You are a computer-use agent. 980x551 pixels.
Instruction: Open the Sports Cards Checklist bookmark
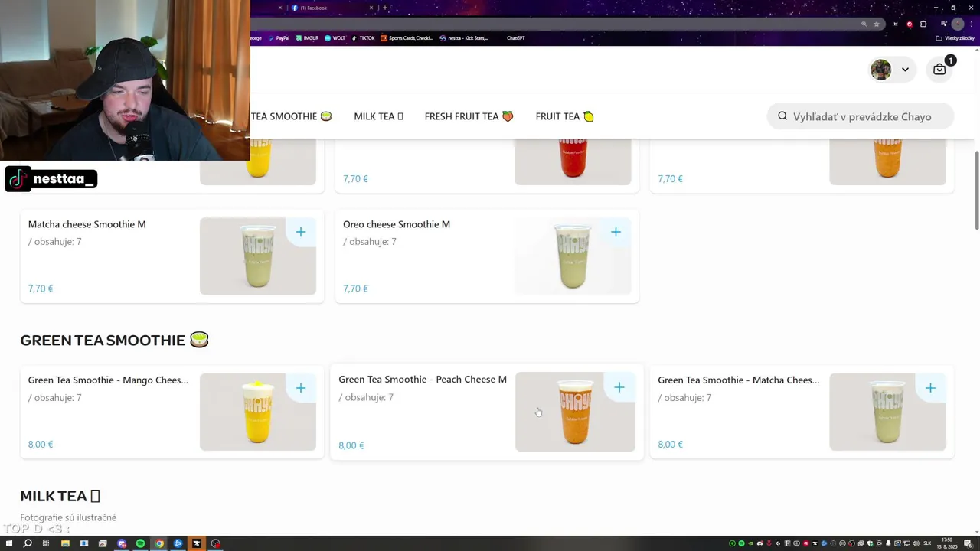click(407, 38)
